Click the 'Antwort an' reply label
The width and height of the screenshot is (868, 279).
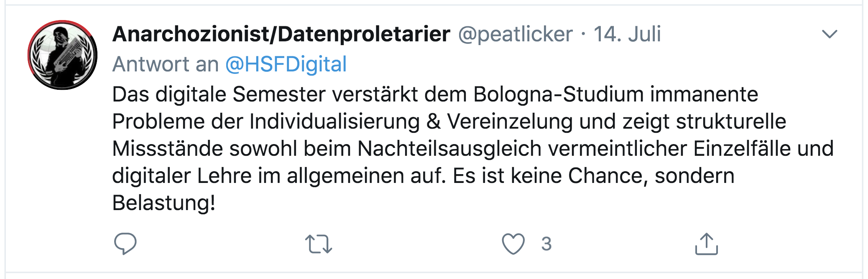[x=166, y=64]
